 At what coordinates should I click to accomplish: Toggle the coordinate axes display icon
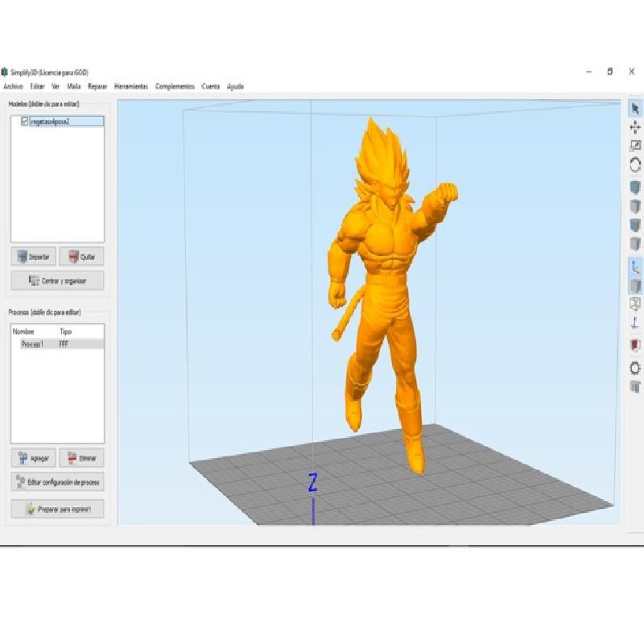[635, 267]
